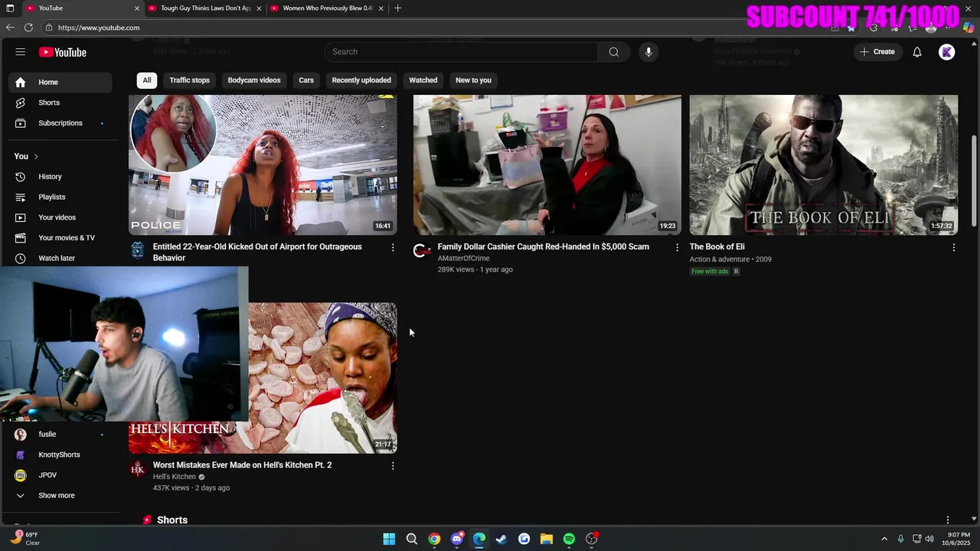Open JPOV subscription channel
Screen dimensions: 980x551
click(x=60, y=475)
